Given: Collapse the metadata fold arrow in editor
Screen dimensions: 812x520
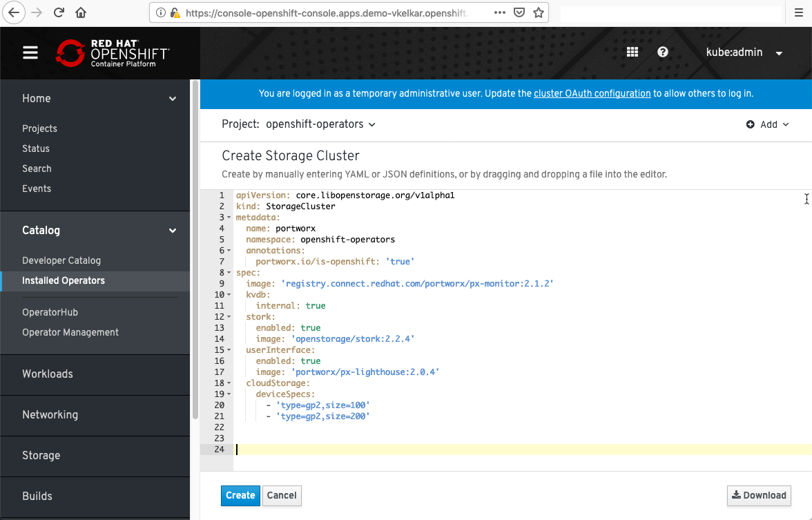Looking at the screenshot, I should (x=229, y=218).
